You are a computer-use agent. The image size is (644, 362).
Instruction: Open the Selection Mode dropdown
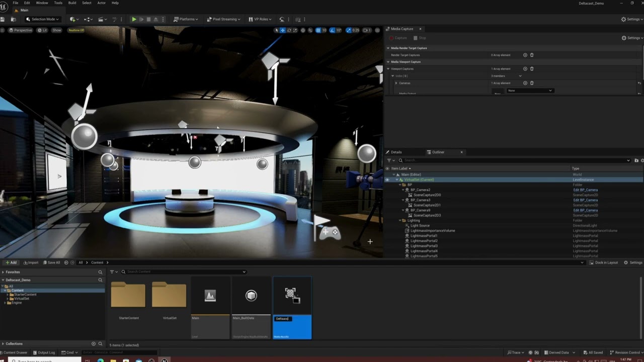(43, 19)
